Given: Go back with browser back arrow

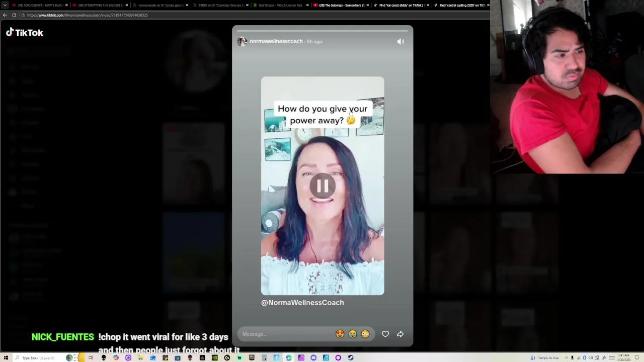Looking at the screenshot, I should pos(5,15).
